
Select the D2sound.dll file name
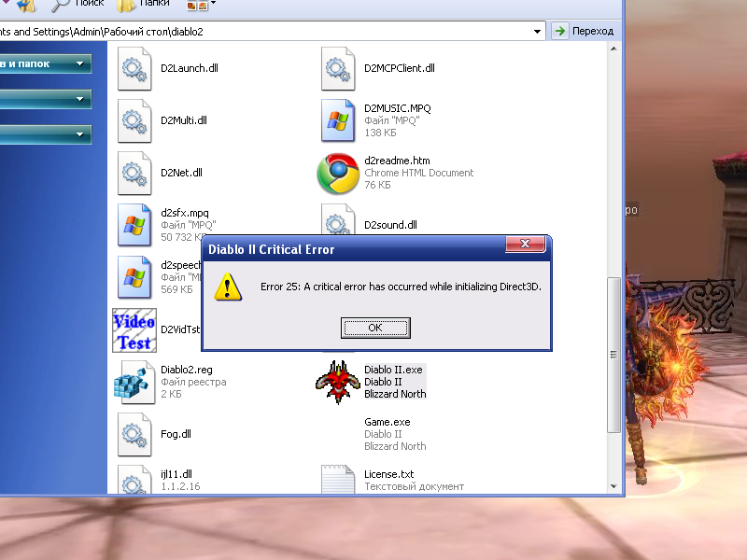(390, 225)
